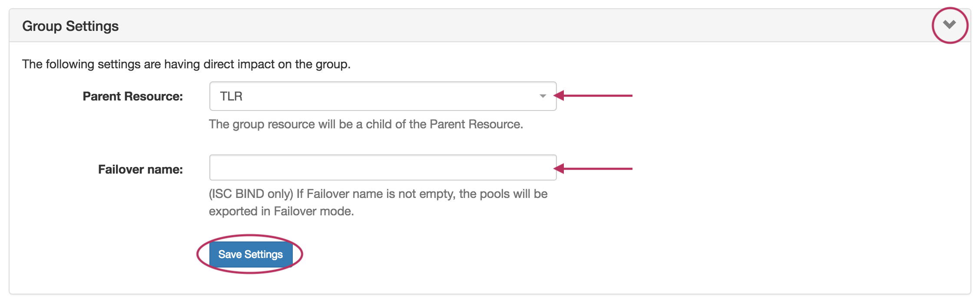Click the Parent Resource help text
The height and width of the screenshot is (308, 980).
[x=366, y=124]
